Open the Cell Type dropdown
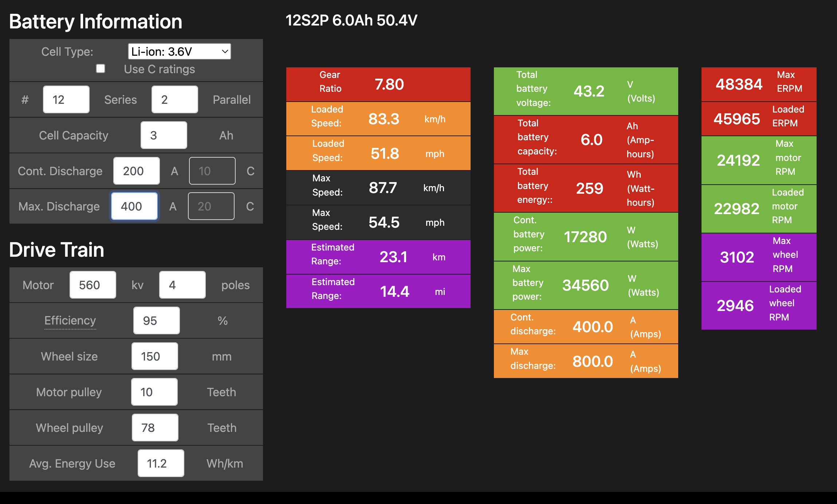The height and width of the screenshot is (504, 837). coord(180,51)
